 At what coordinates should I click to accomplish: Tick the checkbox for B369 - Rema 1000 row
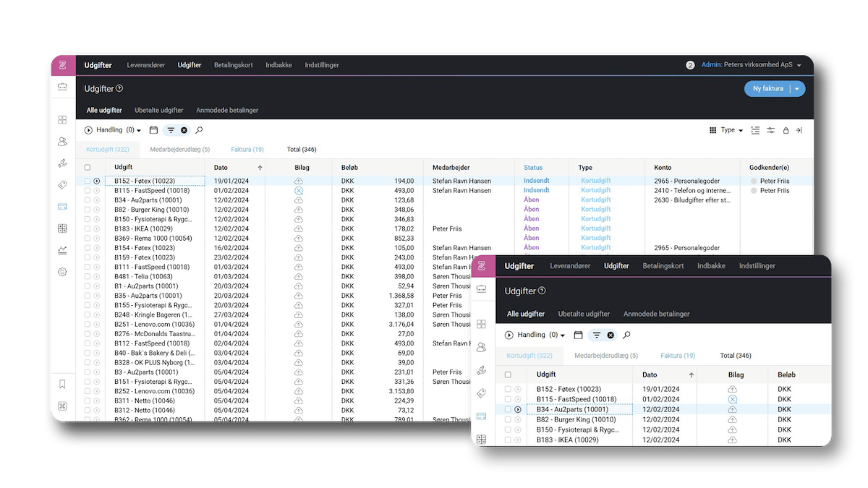pyautogui.click(x=88, y=238)
